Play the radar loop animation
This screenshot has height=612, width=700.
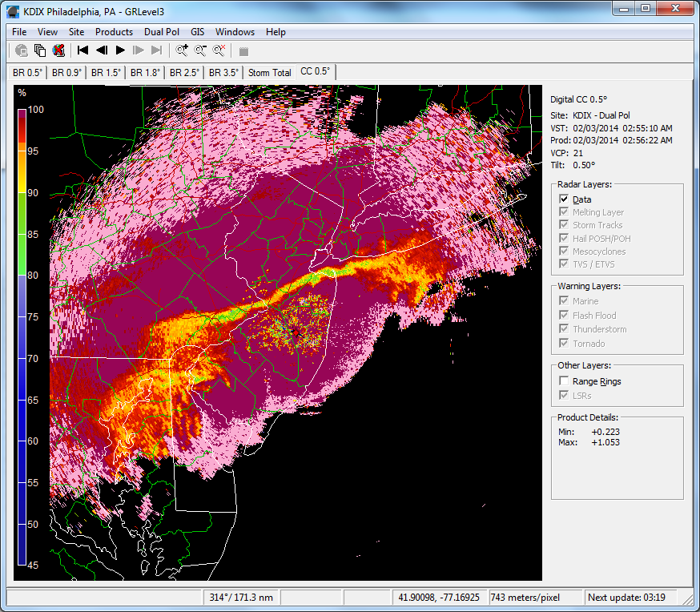point(120,50)
